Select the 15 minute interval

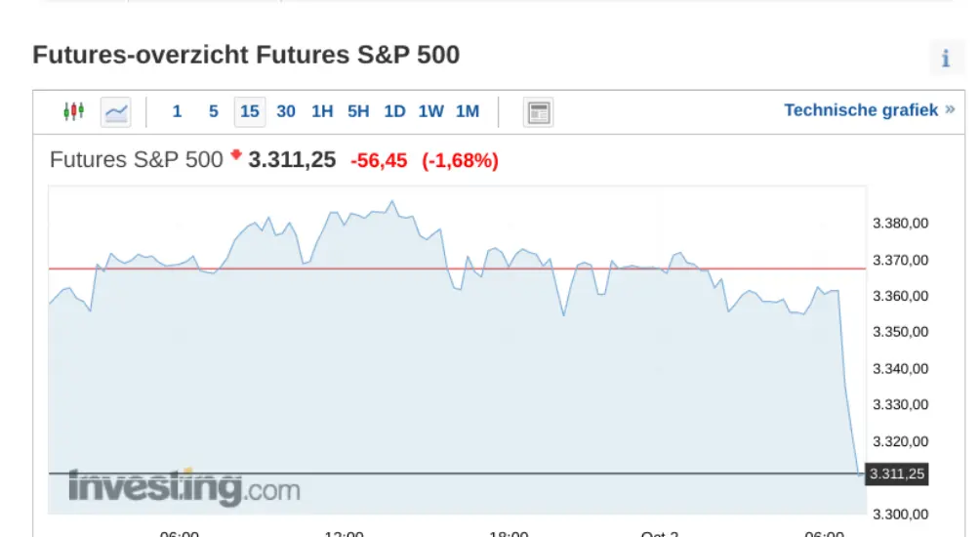tap(249, 112)
